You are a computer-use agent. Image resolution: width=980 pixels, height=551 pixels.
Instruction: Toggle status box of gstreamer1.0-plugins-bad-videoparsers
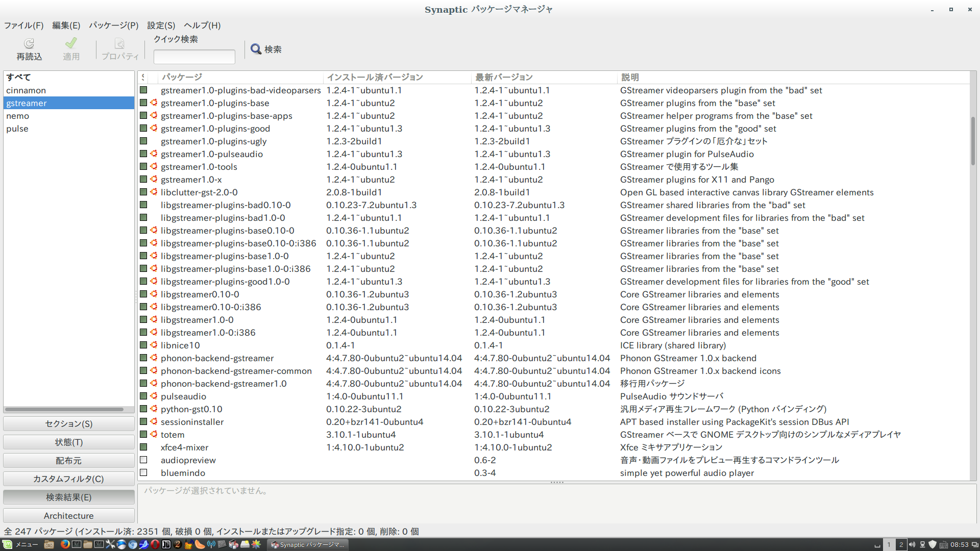point(143,90)
